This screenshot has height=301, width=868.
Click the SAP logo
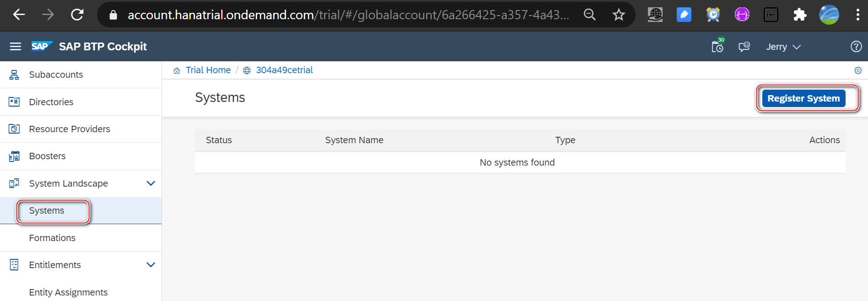click(x=42, y=46)
